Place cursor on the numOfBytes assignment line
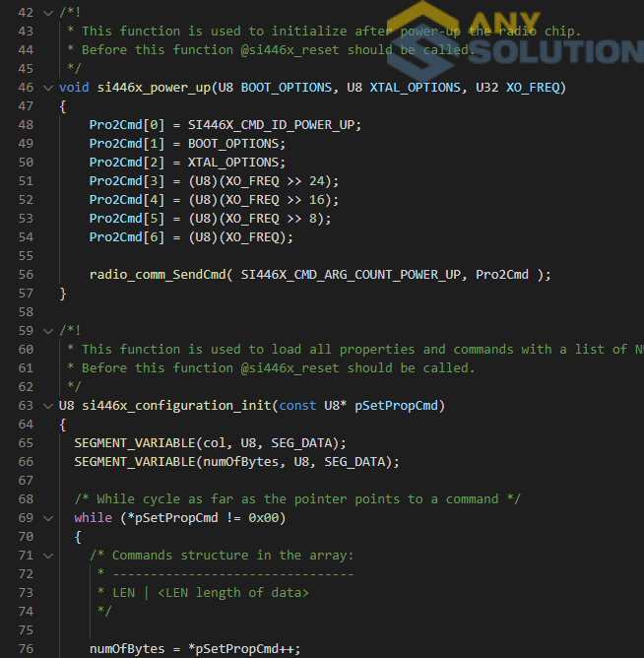Screen dimensions: 644x658 click(195, 648)
